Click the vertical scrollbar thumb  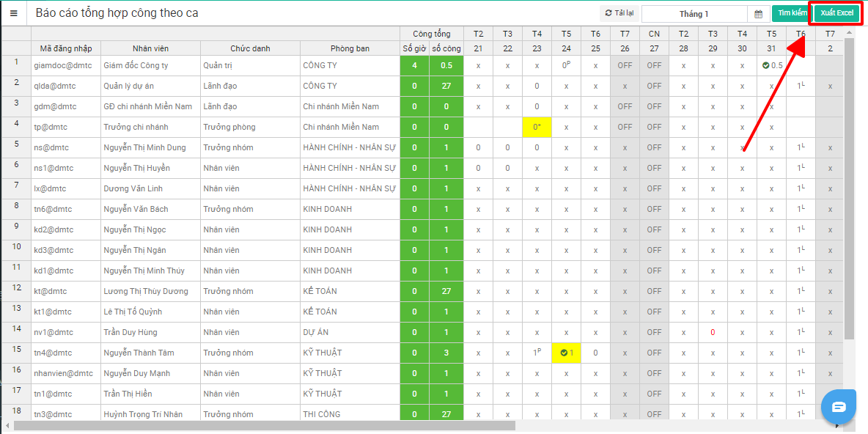849,183
